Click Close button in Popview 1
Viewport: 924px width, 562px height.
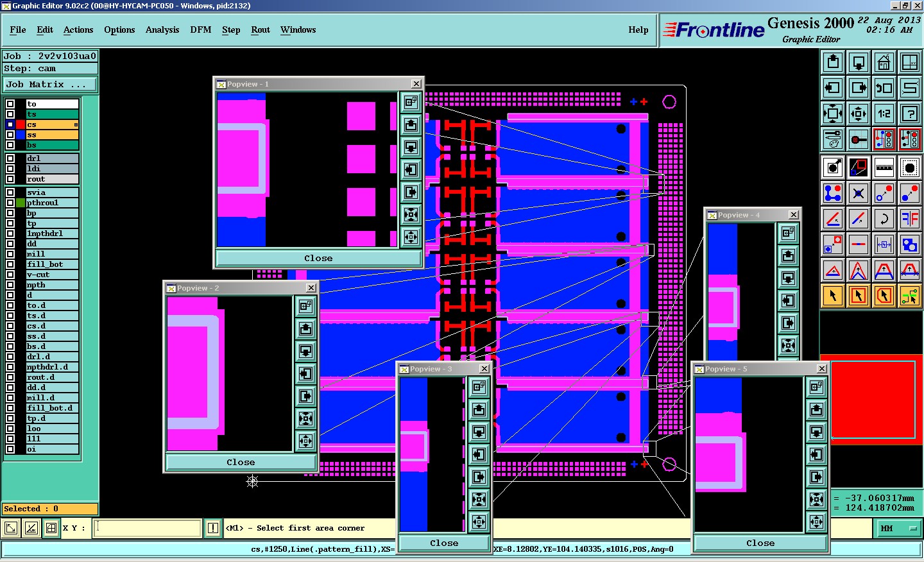319,258
